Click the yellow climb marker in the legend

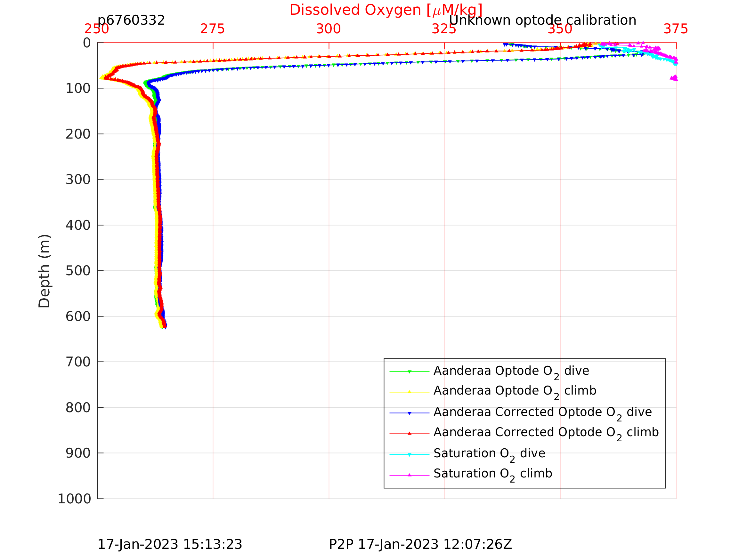pos(409,392)
